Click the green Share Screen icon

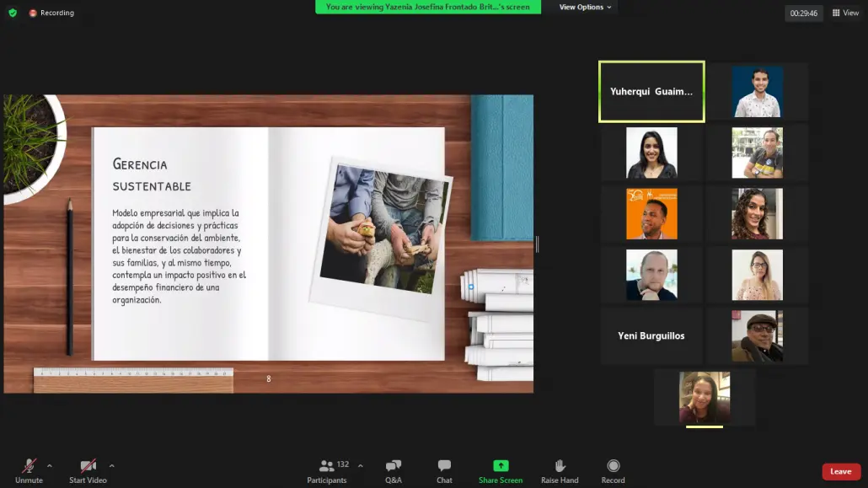coord(501,466)
